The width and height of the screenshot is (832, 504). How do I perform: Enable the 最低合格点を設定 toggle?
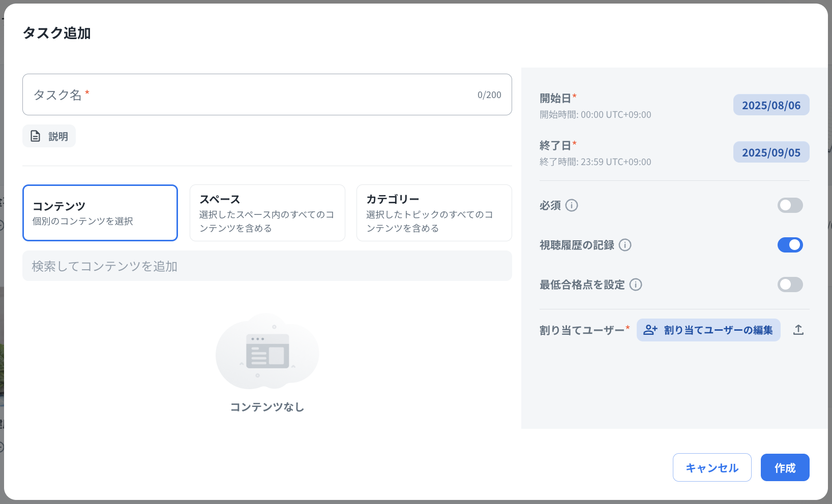point(790,285)
